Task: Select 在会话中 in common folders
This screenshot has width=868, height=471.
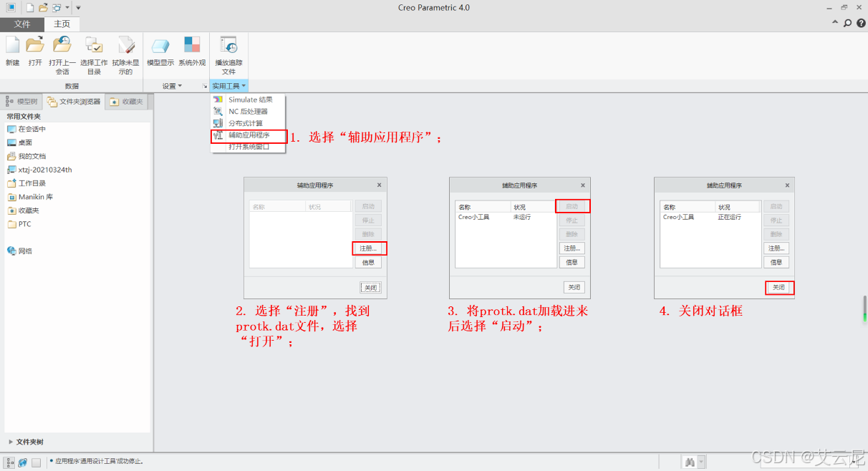Action: [x=26, y=129]
